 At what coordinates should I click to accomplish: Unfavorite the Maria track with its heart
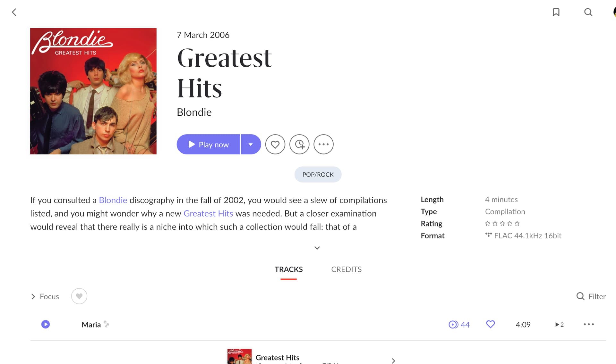click(x=491, y=324)
